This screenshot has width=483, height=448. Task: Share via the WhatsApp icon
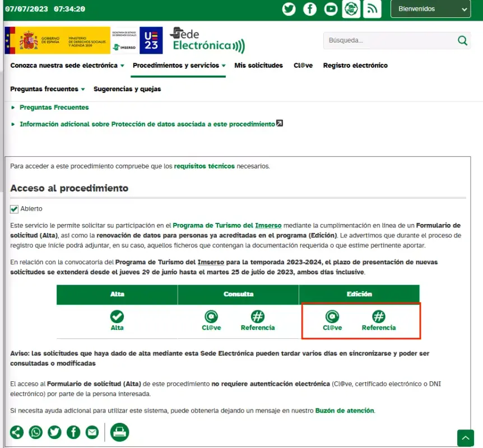point(36,432)
